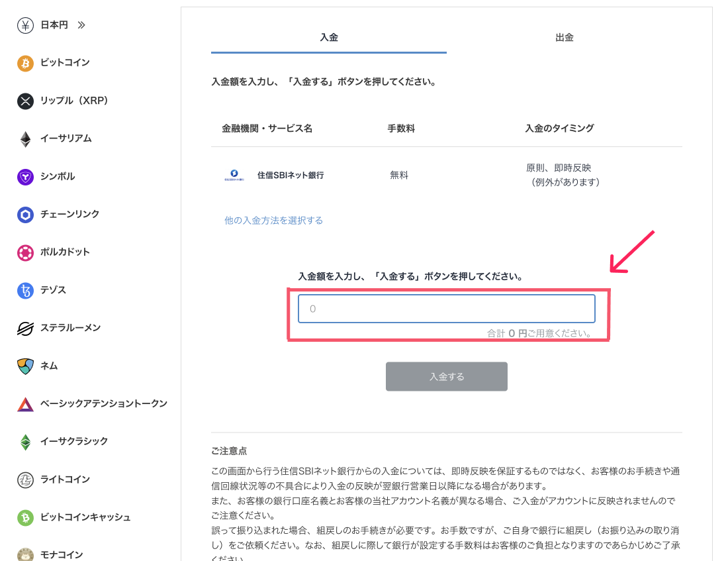The image size is (728, 561).
Task: Expand the 日本円 double chevron
Action: point(81,25)
